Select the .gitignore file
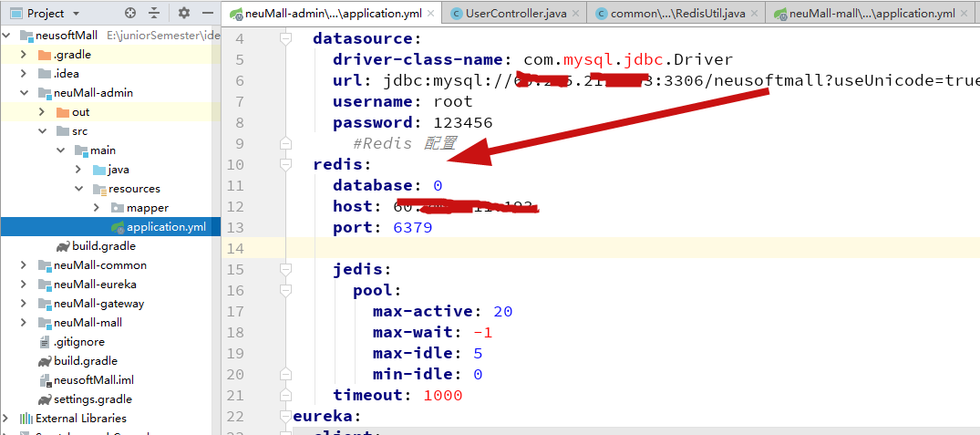This screenshot has height=435, width=980. tap(78, 342)
